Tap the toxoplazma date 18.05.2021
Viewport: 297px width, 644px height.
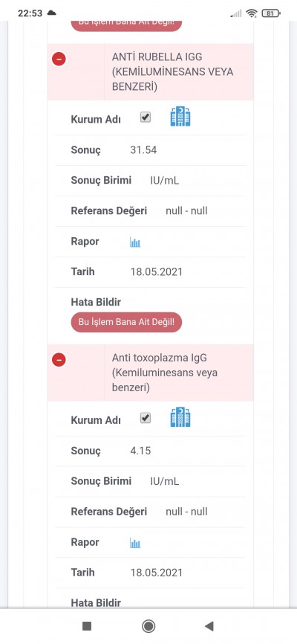[156, 573]
